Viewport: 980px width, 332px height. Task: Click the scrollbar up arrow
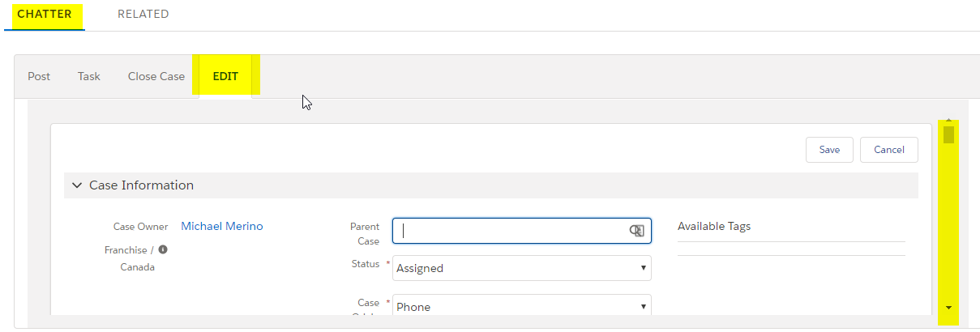click(948, 121)
